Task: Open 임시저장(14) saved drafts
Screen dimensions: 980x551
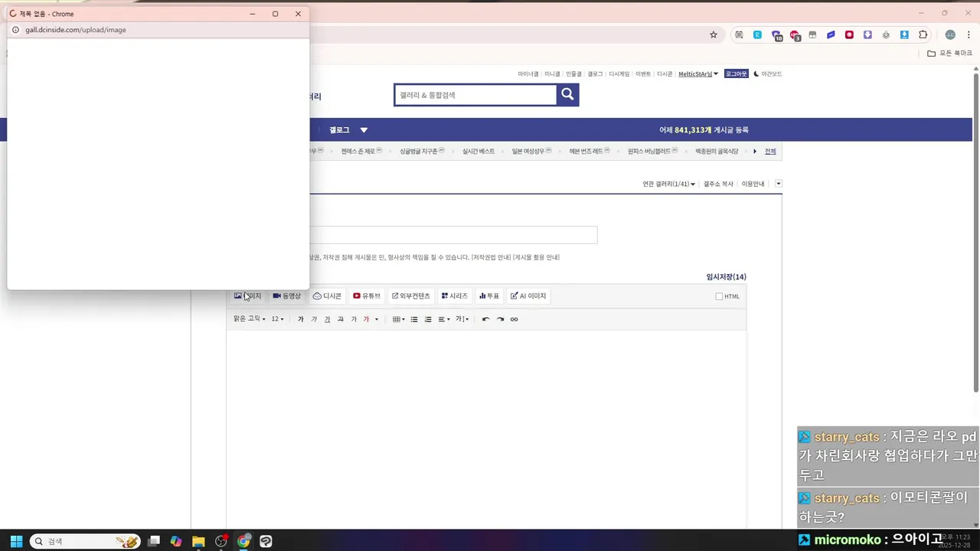Action: (x=726, y=277)
